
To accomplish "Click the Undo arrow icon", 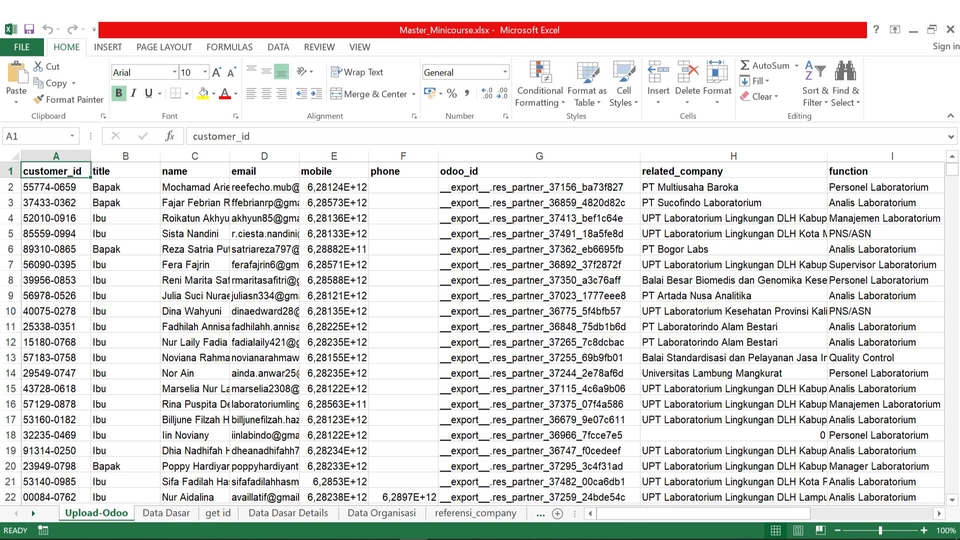I will [x=47, y=29].
